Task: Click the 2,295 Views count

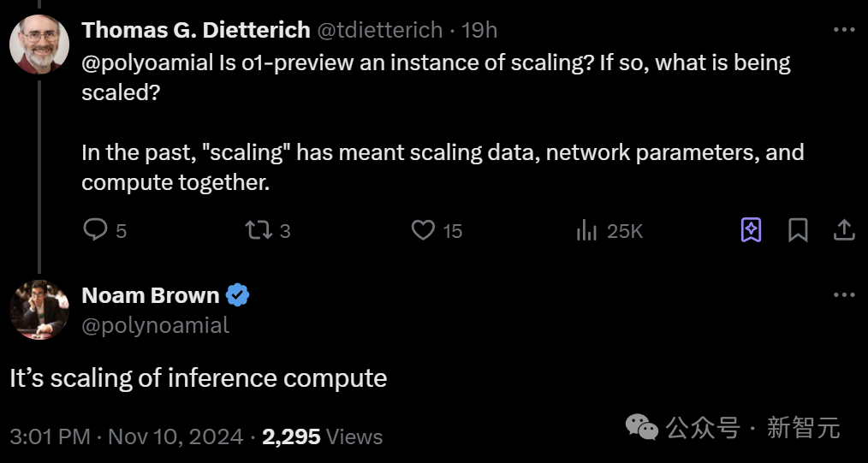Action: point(322,436)
